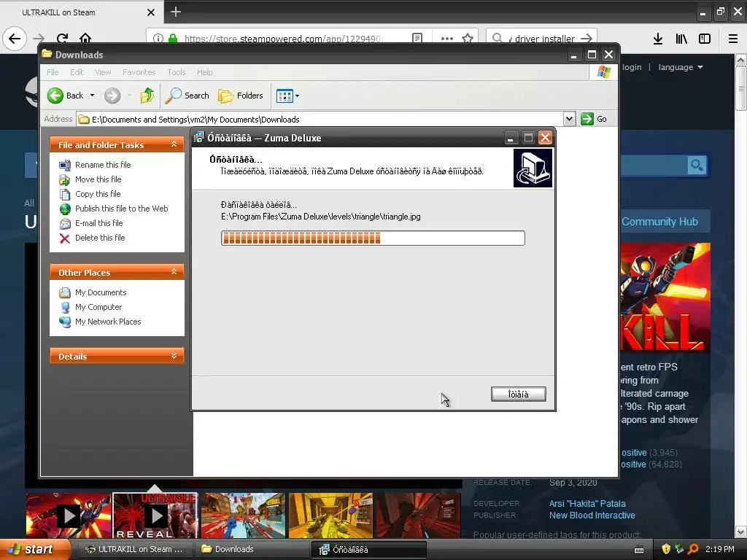Image resolution: width=747 pixels, height=560 pixels.
Task: Click the installer icon in Zuma Deluxe title bar
Action: click(x=199, y=138)
